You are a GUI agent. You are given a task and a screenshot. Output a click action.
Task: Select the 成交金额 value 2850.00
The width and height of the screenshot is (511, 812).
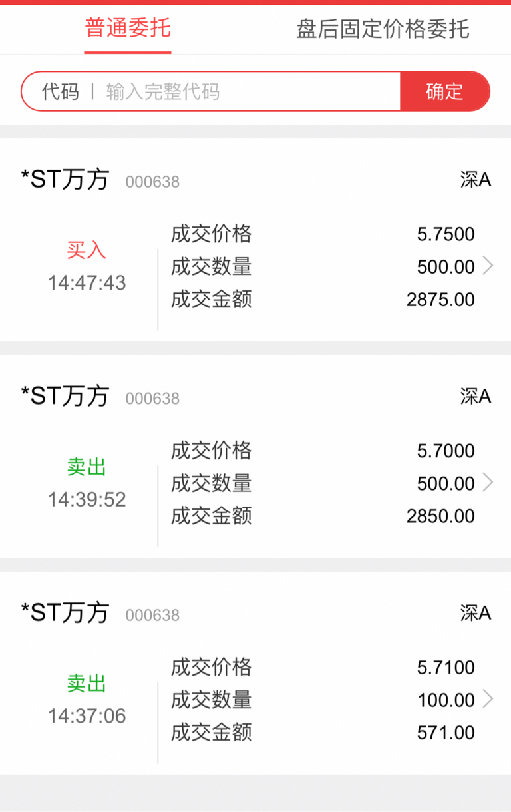pos(440,516)
